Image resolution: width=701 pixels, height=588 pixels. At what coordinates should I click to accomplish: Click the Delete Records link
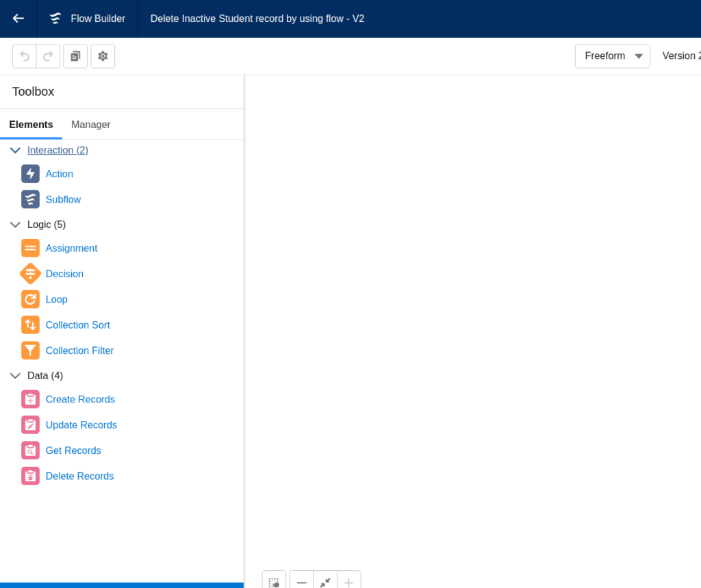(79, 476)
